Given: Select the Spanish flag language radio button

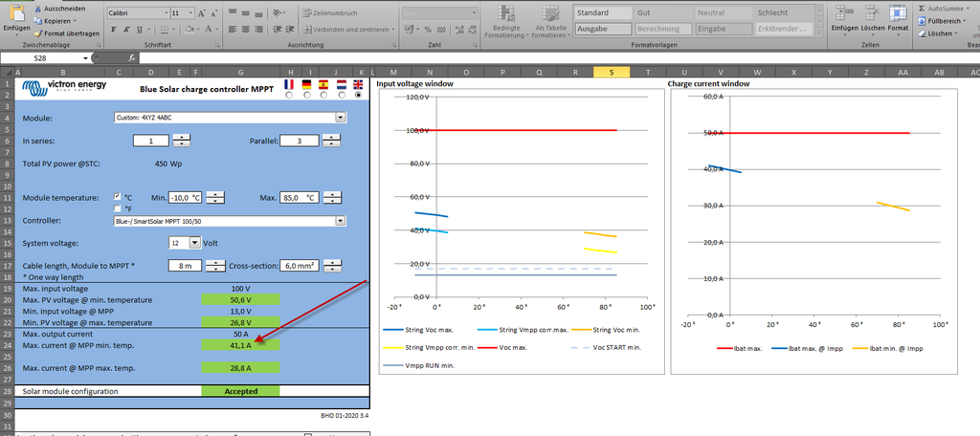Looking at the screenshot, I should pos(323,96).
